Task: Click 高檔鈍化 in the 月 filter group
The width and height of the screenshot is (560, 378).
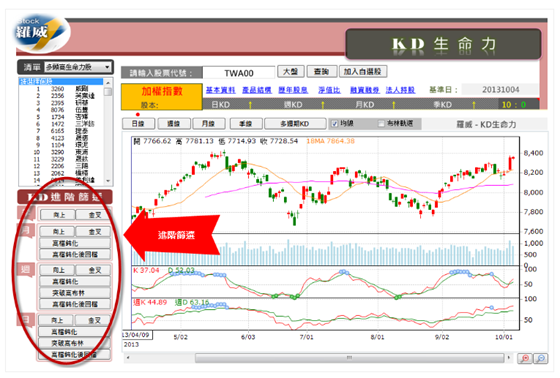Action: [75, 243]
